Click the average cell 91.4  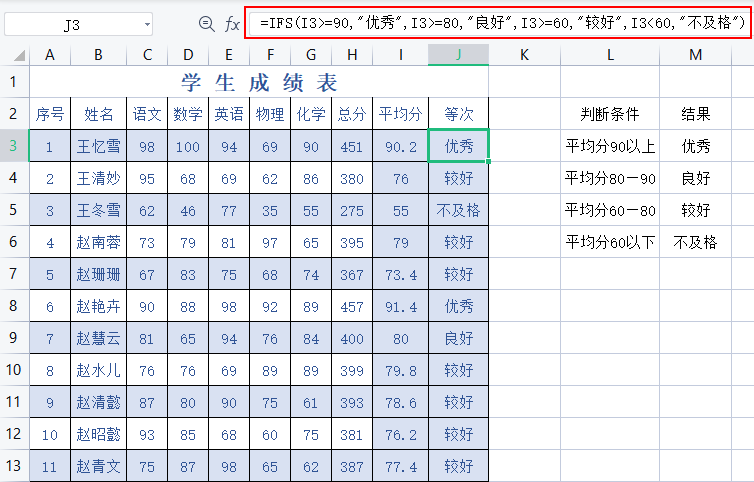click(401, 306)
